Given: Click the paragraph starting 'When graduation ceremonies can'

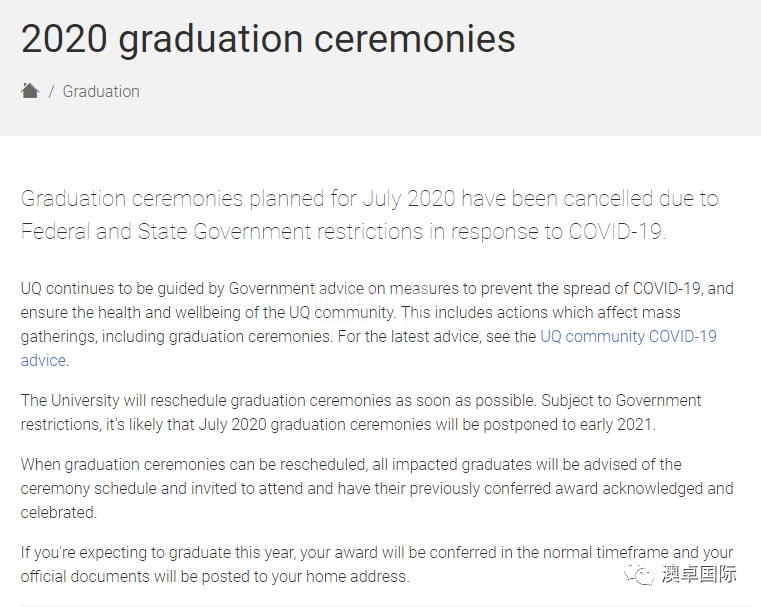Looking at the screenshot, I should (x=377, y=488).
